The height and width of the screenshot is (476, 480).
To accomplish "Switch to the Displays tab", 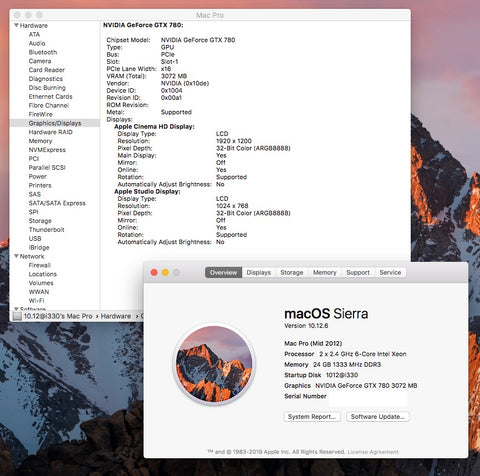I will tap(259, 272).
